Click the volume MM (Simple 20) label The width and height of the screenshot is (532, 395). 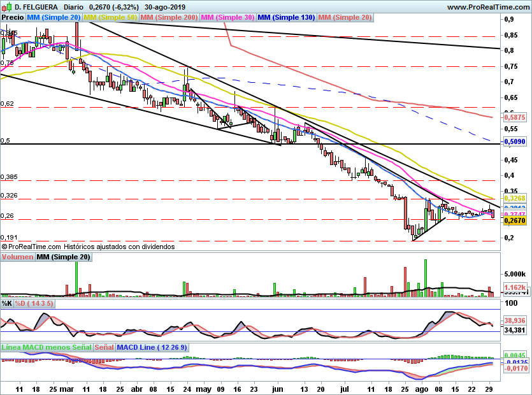point(64,257)
